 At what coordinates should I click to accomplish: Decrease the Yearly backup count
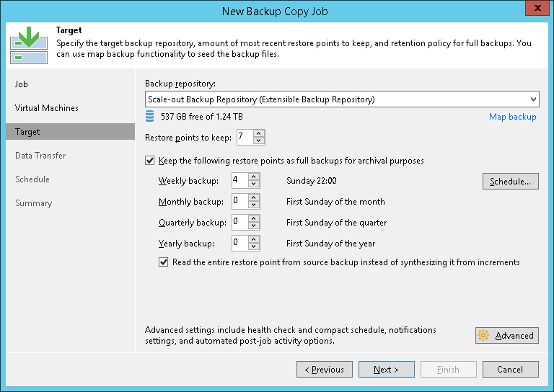(x=255, y=246)
